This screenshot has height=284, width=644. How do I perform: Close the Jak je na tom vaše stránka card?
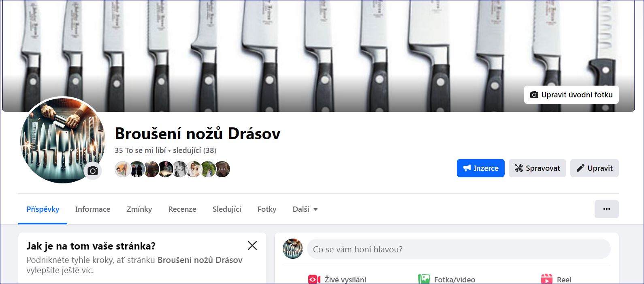click(x=252, y=245)
